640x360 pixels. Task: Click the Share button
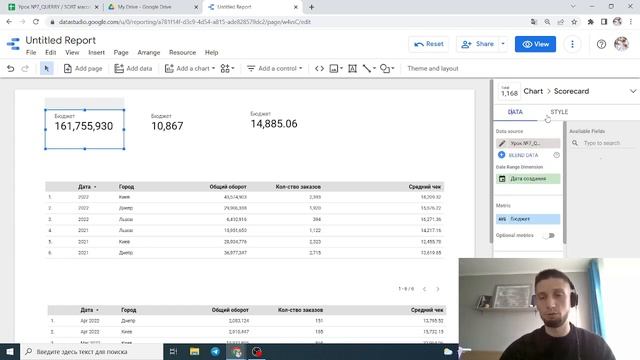(x=477, y=44)
